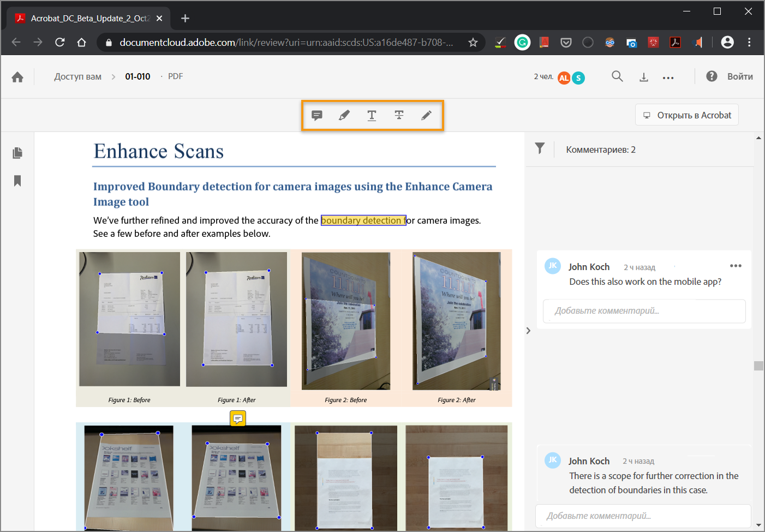Click the Войти sign-in link
The height and width of the screenshot is (532, 765).
[x=740, y=76]
